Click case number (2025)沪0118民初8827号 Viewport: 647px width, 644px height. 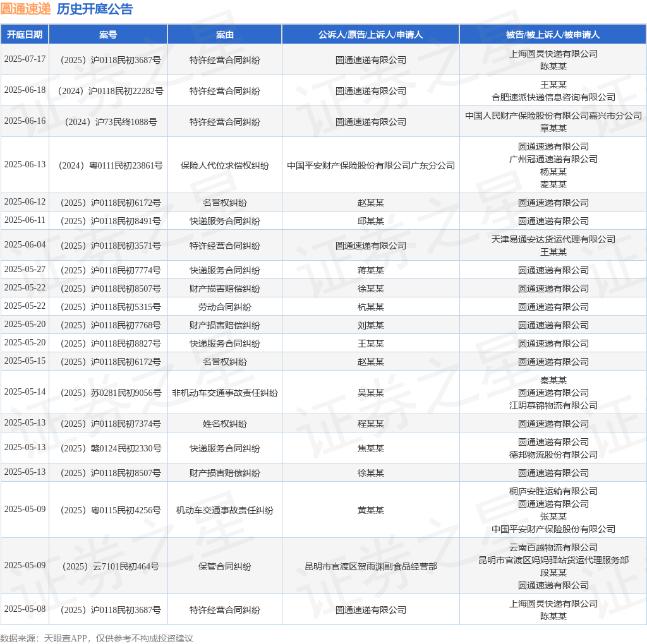111,344
